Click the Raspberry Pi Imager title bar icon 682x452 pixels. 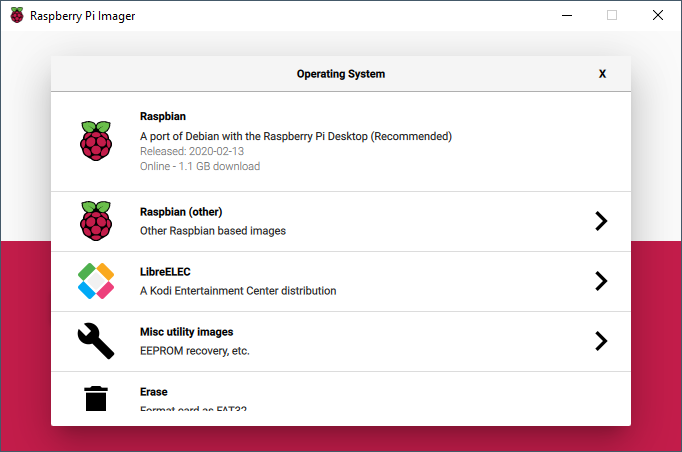(x=17, y=16)
